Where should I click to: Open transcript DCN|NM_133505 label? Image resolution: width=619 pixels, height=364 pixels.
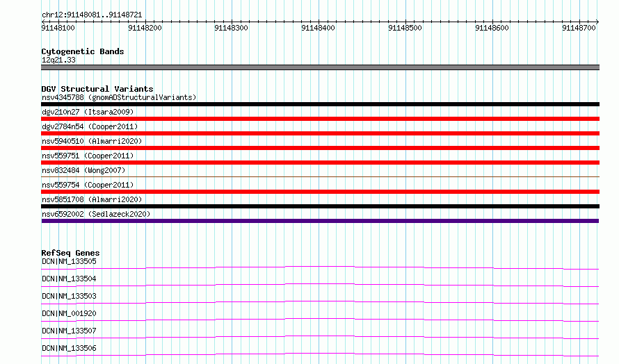click(x=69, y=261)
